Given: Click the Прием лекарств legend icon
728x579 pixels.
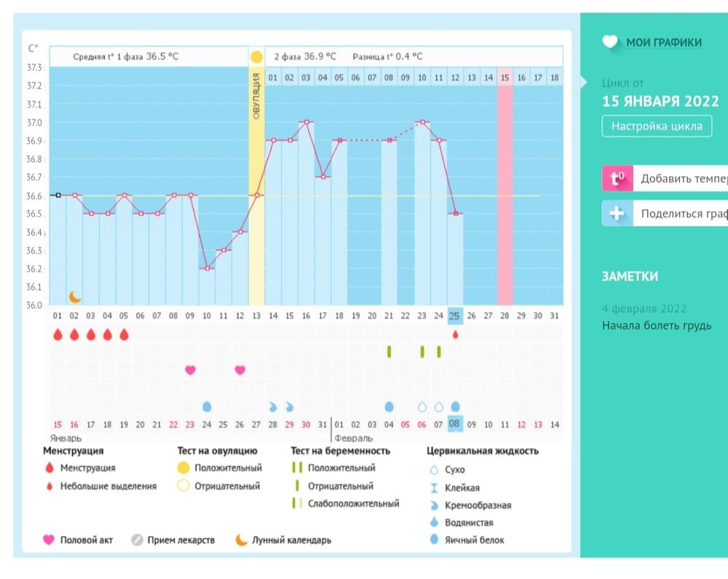Looking at the screenshot, I should click(x=137, y=540).
